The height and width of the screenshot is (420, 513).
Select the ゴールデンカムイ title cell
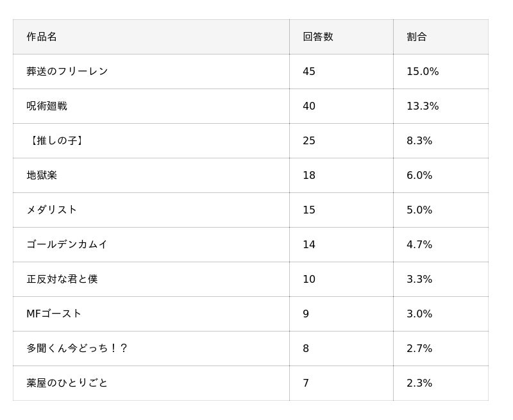click(67, 244)
